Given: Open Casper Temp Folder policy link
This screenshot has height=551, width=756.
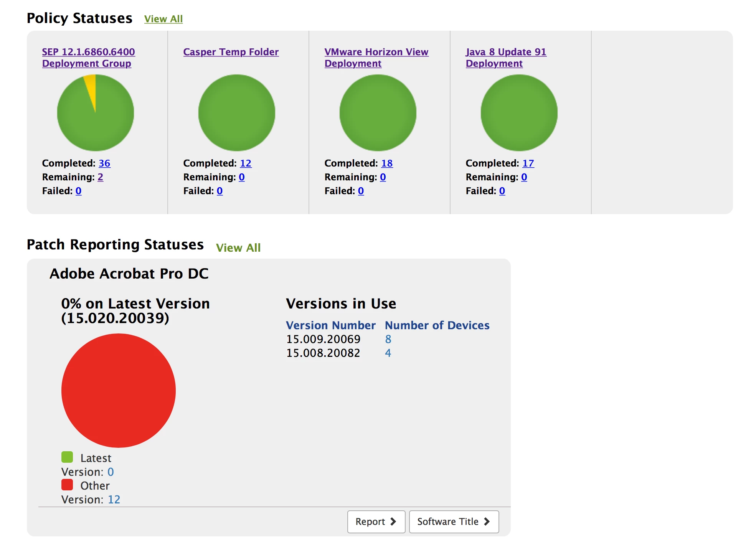Looking at the screenshot, I should [x=231, y=52].
